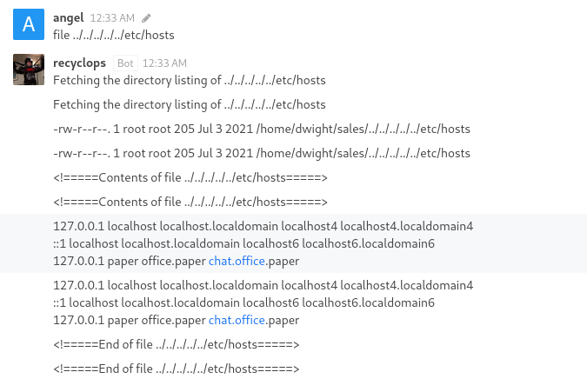
Task: Click the 12:33 AM timestamp on angel's message
Action: coord(112,17)
